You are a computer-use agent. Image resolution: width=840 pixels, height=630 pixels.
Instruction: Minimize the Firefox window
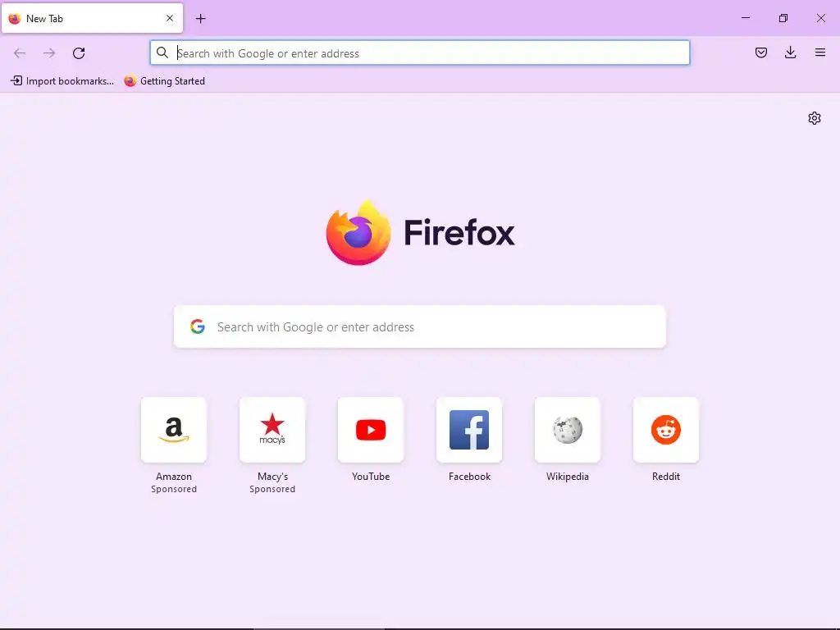point(745,18)
